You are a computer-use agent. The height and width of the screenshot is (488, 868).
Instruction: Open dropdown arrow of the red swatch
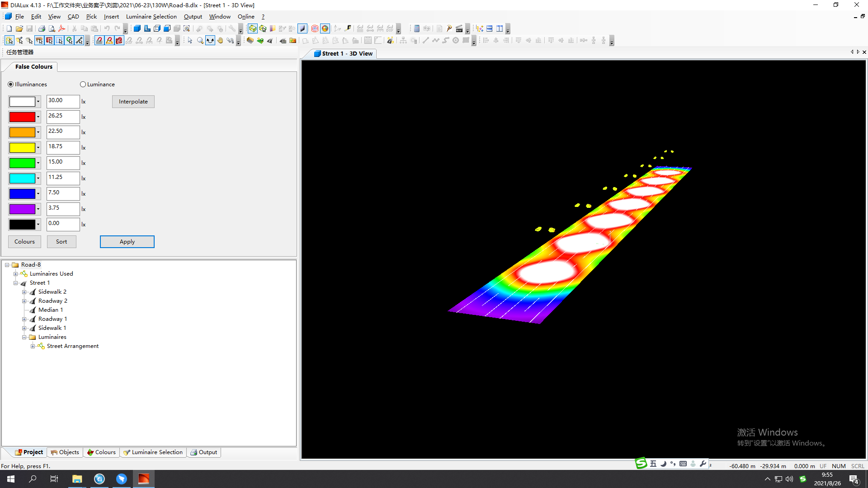click(x=38, y=117)
